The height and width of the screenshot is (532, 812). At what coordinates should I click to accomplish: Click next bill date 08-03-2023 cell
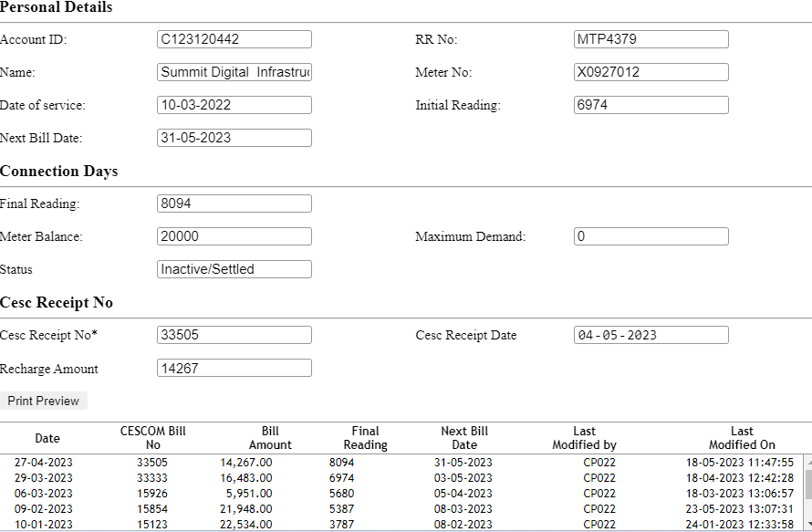463,509
